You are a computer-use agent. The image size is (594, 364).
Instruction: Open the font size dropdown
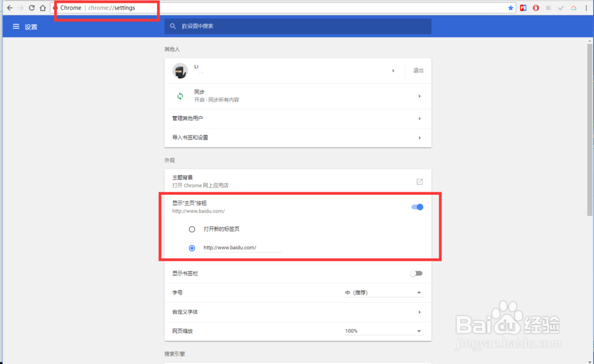click(383, 293)
